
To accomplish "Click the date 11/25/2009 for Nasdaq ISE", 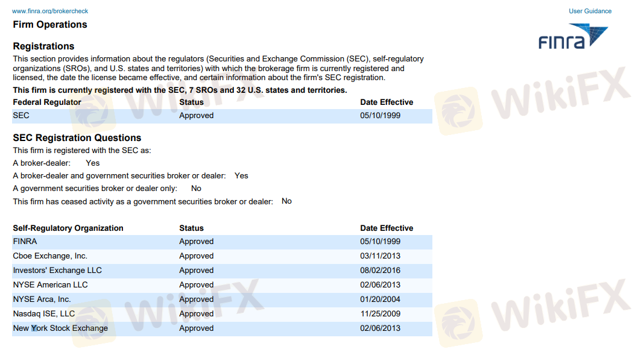I will pyautogui.click(x=381, y=314).
